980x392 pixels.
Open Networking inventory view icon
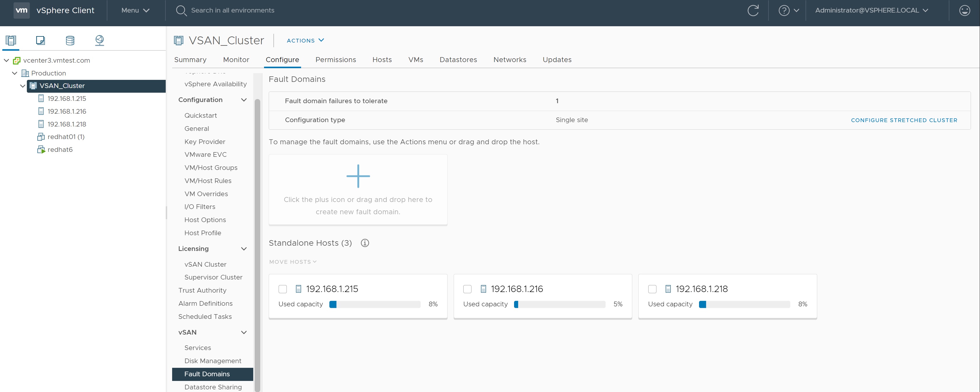(x=99, y=40)
